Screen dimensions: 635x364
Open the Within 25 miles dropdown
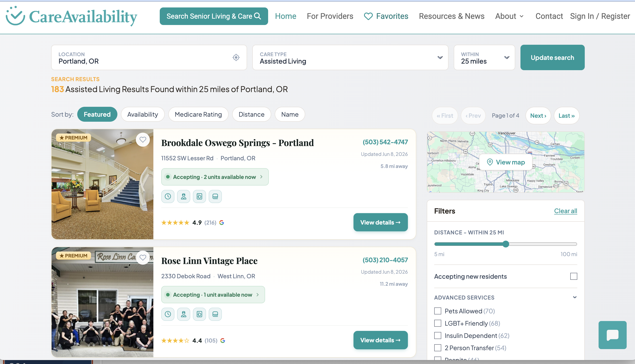pyautogui.click(x=484, y=57)
